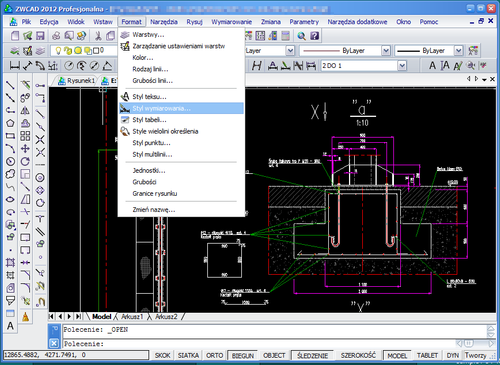Choose Styl tekstu from Format menu
The width and height of the screenshot is (500, 365).
tap(181, 97)
